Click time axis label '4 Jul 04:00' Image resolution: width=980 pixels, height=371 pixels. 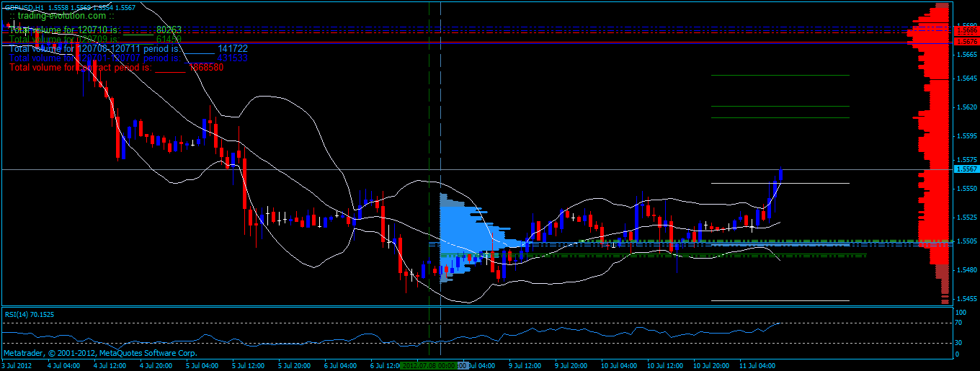62,365
